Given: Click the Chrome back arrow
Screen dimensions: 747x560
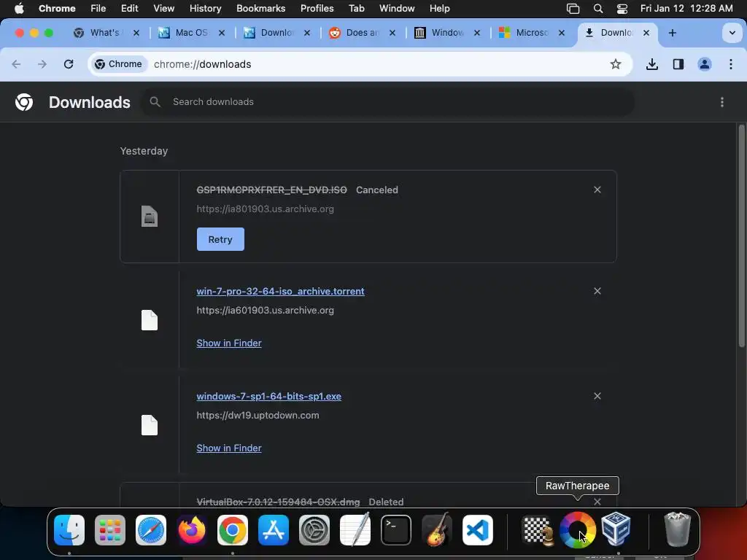Looking at the screenshot, I should tap(16, 64).
